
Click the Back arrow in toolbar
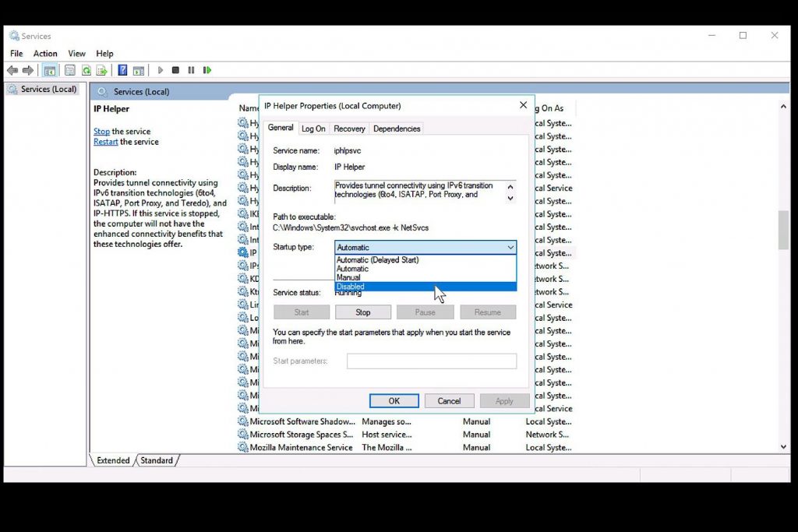(x=12, y=70)
